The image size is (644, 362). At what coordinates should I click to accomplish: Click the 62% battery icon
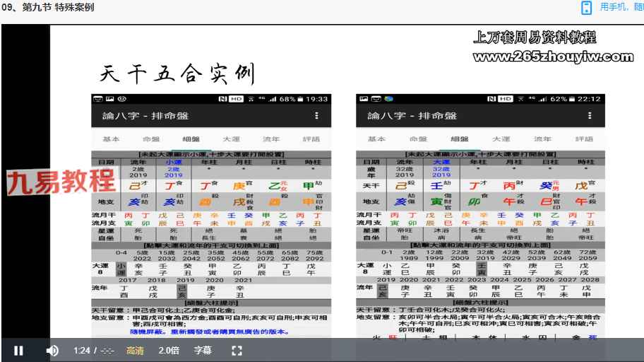coord(572,99)
